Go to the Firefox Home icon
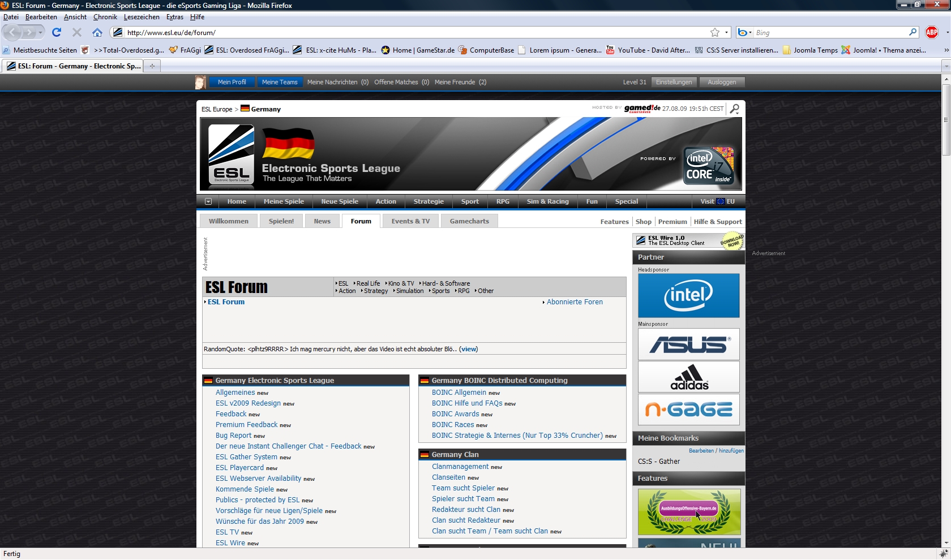Screen dimensions: 951x560 pos(97,32)
